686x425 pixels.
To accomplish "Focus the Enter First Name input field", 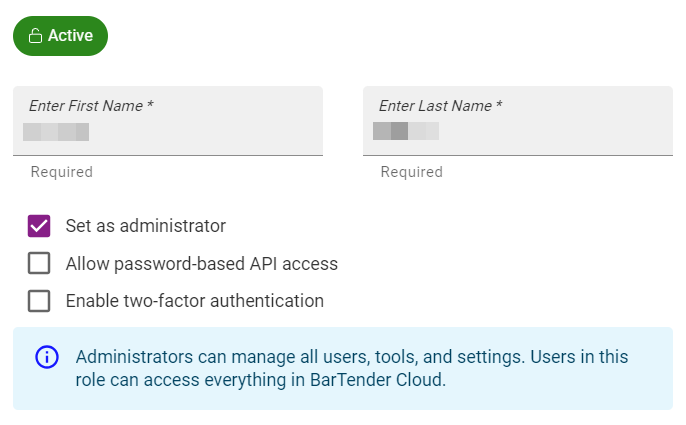I will pyautogui.click(x=168, y=121).
